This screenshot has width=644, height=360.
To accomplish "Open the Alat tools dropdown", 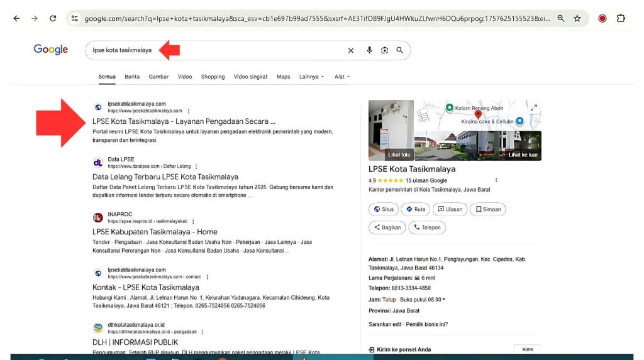I will pos(341,77).
